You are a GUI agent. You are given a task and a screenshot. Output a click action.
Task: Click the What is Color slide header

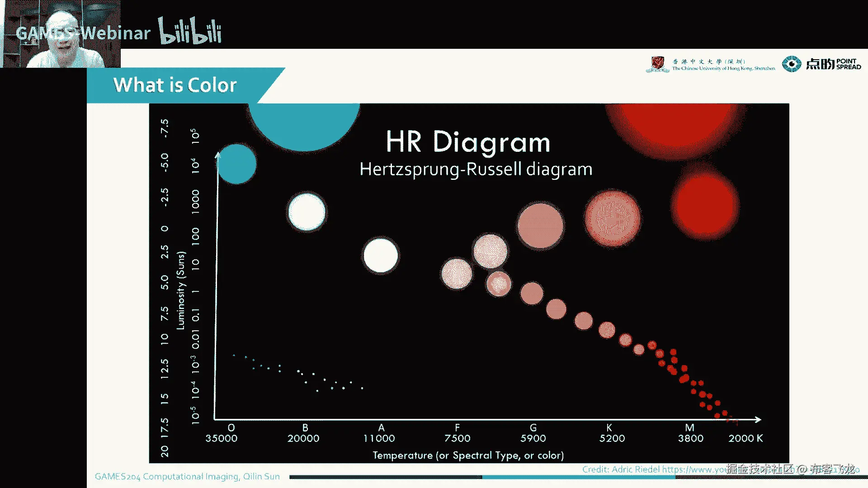pyautogui.click(x=175, y=85)
